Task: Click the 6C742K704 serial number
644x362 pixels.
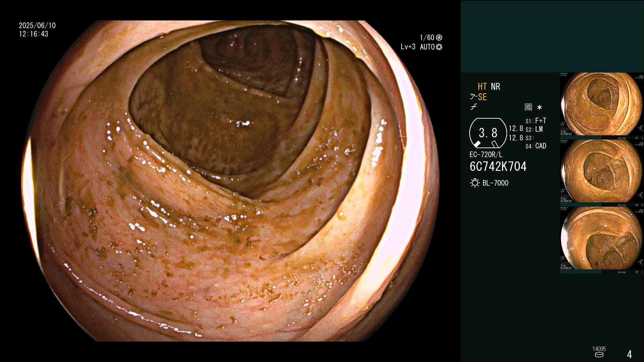Action: [498, 167]
